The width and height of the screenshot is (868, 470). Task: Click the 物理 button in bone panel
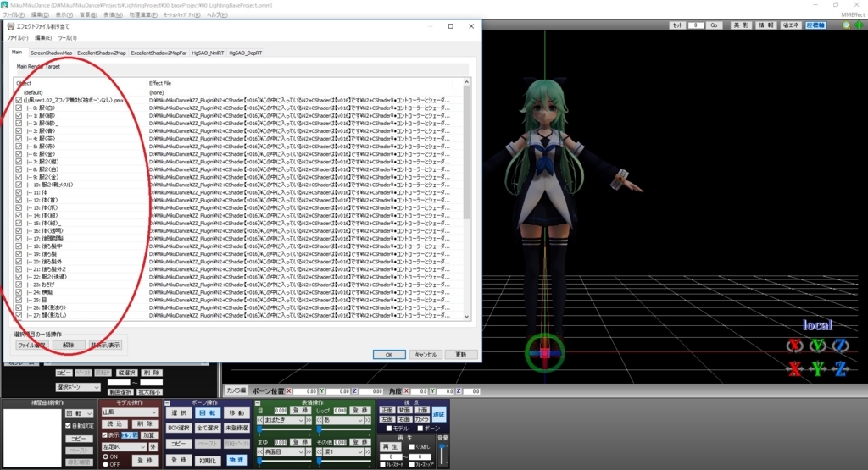click(x=236, y=460)
